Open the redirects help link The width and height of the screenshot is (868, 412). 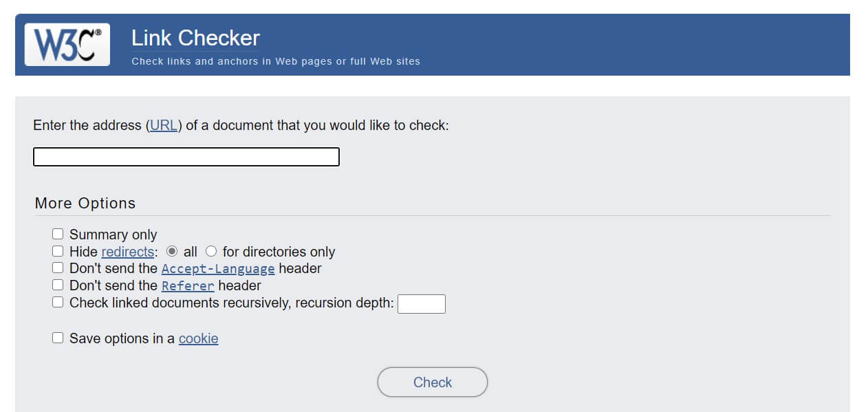click(128, 252)
